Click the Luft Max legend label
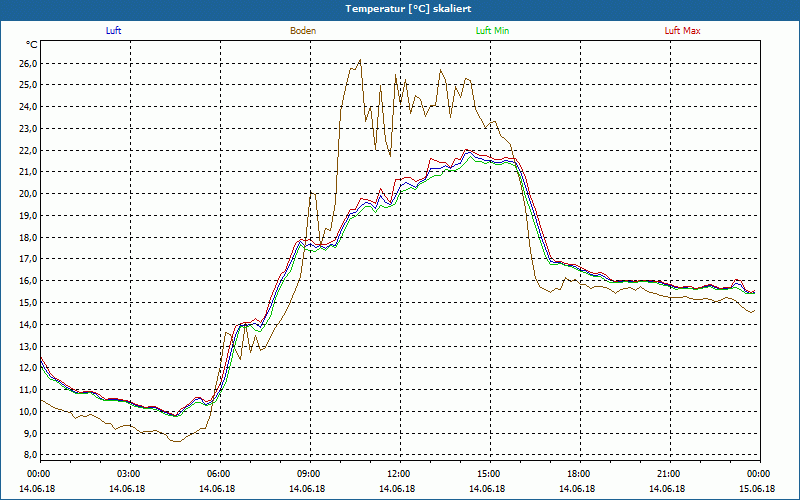 [x=682, y=31]
